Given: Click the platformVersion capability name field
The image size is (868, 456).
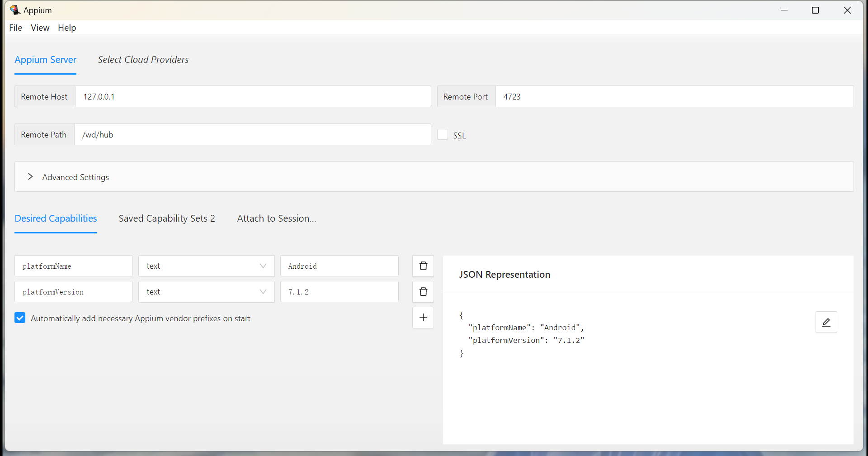Looking at the screenshot, I should (x=74, y=292).
